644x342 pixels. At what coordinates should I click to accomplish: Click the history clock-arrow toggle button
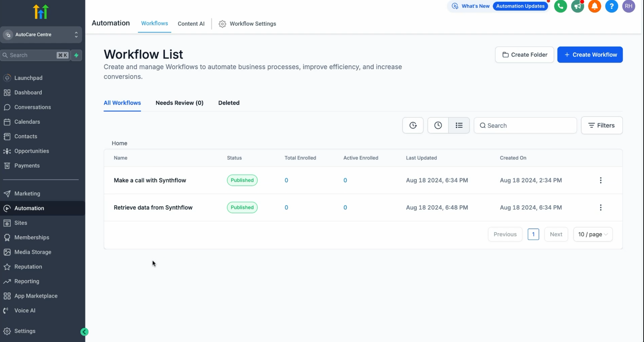tap(413, 125)
